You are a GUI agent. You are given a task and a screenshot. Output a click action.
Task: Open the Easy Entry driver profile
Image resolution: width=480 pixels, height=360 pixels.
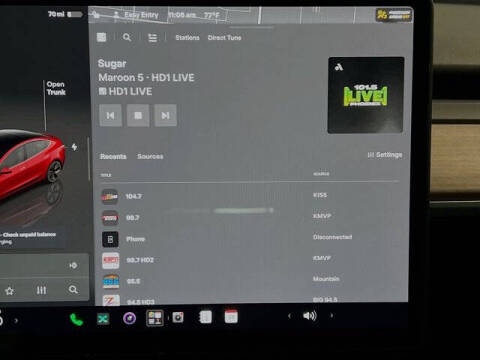point(136,15)
